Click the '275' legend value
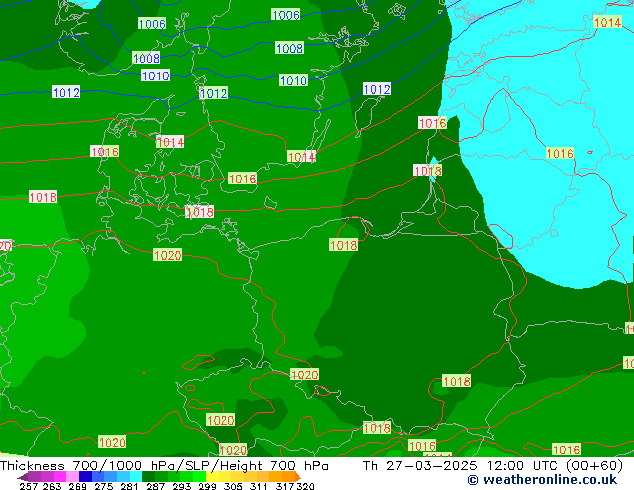The width and height of the screenshot is (634, 490). coord(104,486)
